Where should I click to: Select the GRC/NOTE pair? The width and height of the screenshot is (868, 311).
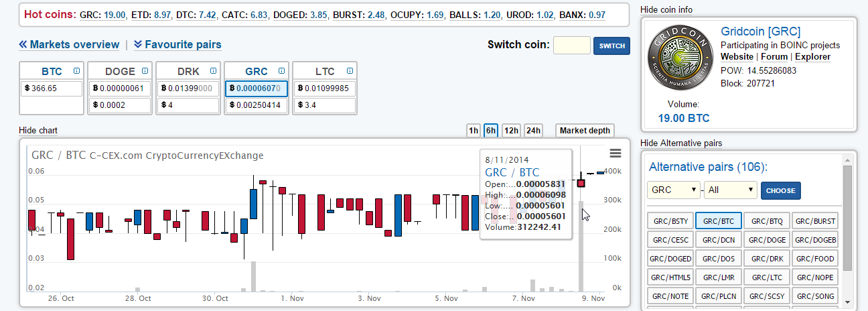(x=670, y=296)
